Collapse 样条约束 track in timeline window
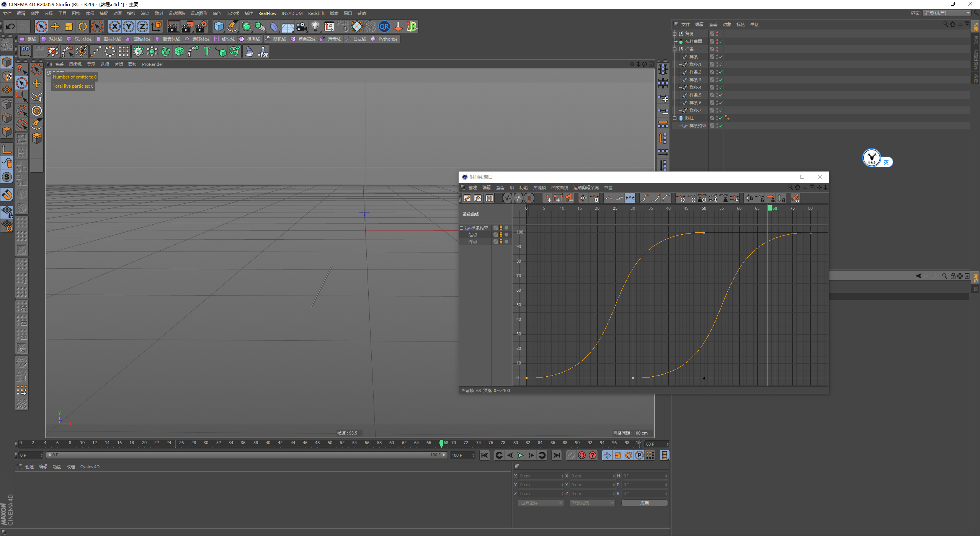The image size is (980, 536). pos(462,228)
